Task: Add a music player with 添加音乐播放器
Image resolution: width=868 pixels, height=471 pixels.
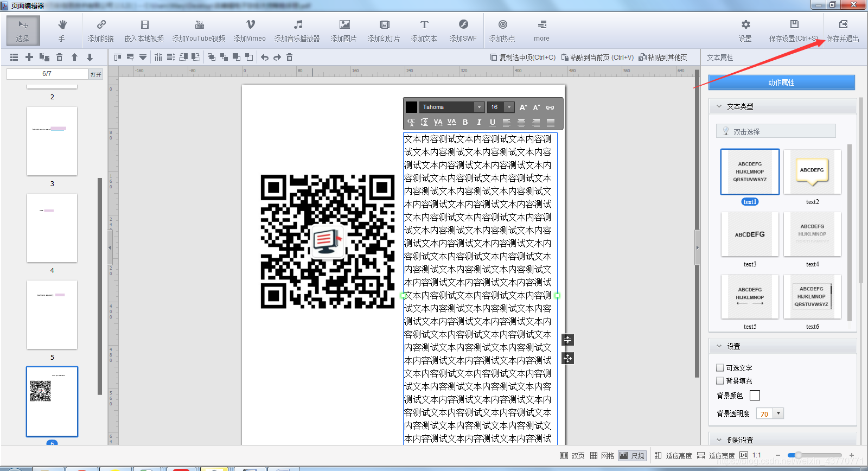Action: (297, 30)
